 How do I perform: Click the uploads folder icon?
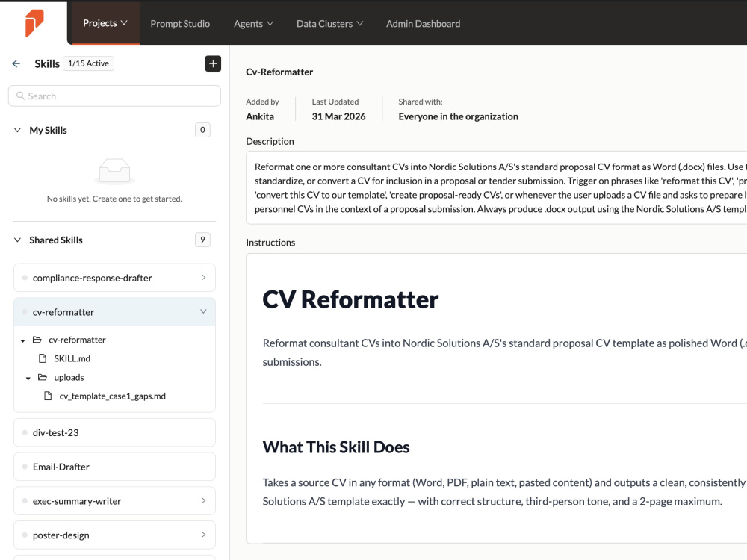point(43,377)
